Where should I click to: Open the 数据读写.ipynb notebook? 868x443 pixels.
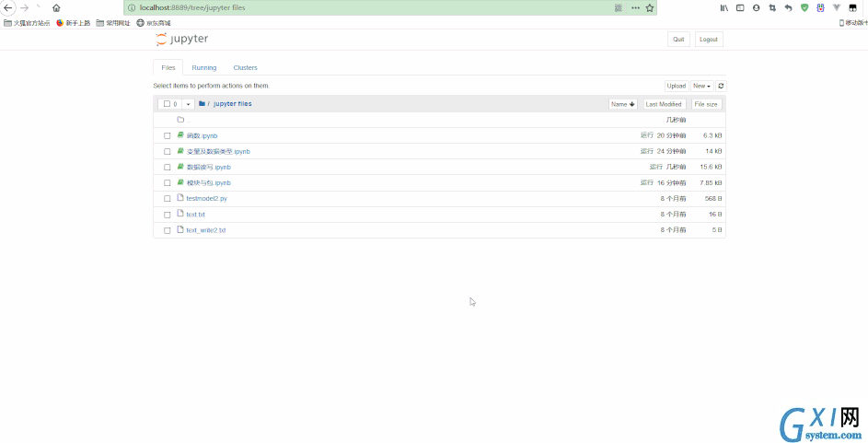[209, 167]
